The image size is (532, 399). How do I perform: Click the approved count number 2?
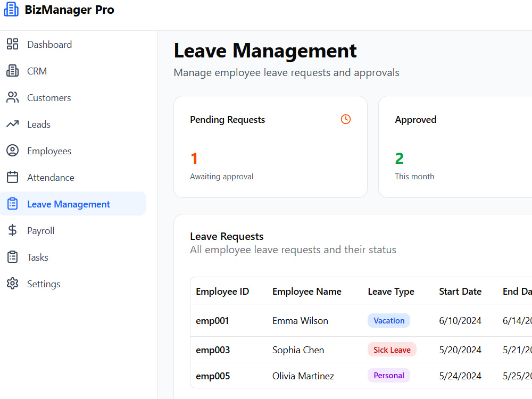[x=400, y=159]
